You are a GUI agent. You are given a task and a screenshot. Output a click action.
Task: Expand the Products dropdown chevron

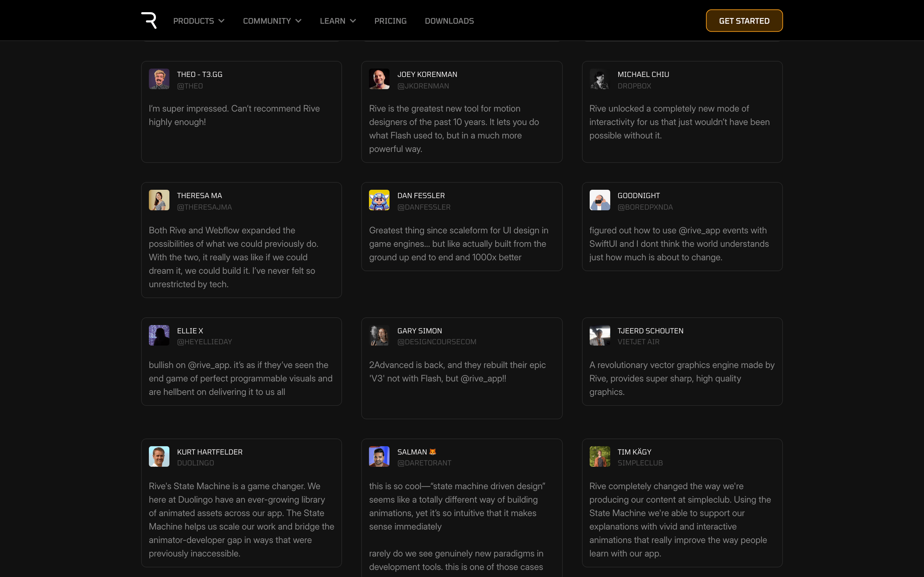pyautogui.click(x=221, y=21)
